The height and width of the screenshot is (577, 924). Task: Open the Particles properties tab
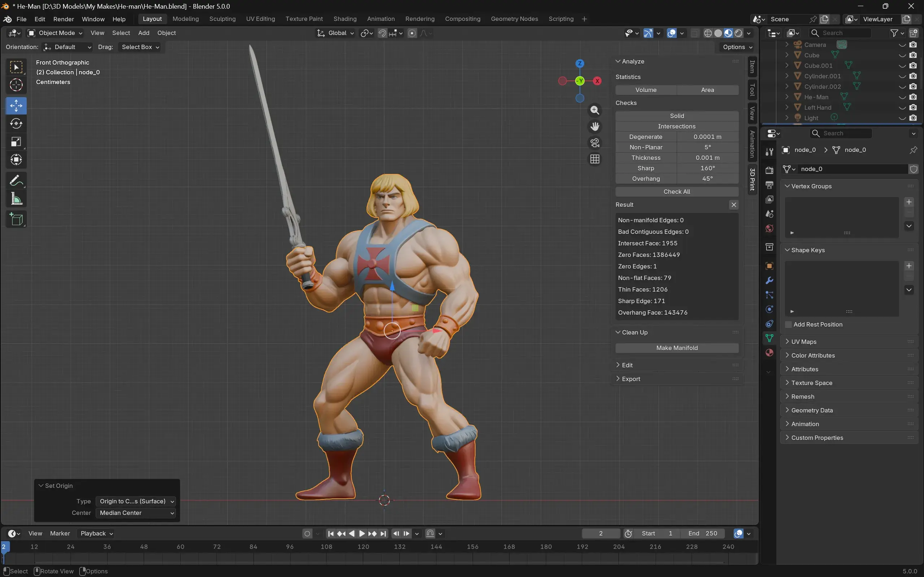click(x=769, y=295)
